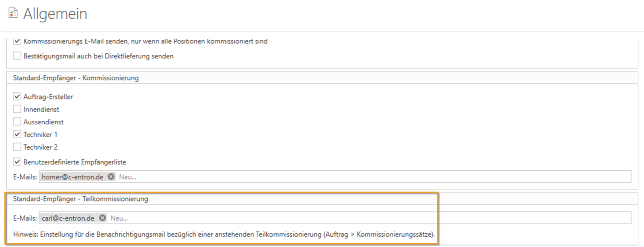
Task: Click the vertical scrollbar on the right
Action: pyautogui.click(x=641, y=139)
